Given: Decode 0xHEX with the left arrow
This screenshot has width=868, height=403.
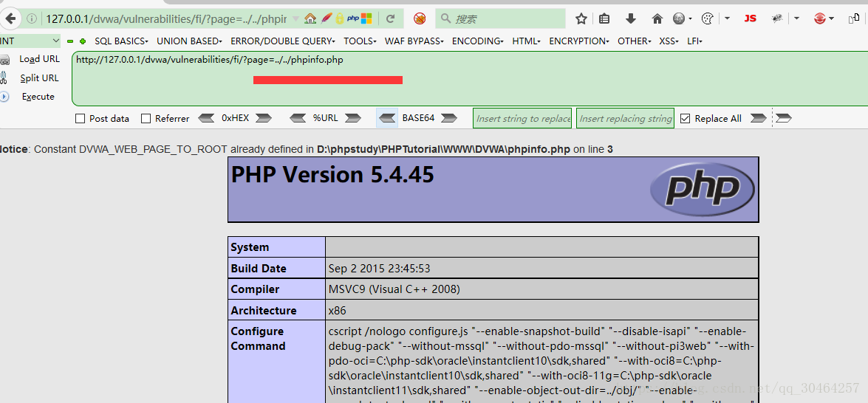Looking at the screenshot, I should pos(207,118).
